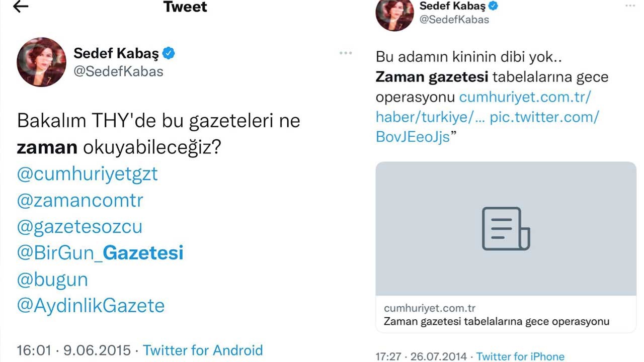Open the right tweet's three-dot menu
The height and width of the screenshot is (362, 644).
click(630, 6)
